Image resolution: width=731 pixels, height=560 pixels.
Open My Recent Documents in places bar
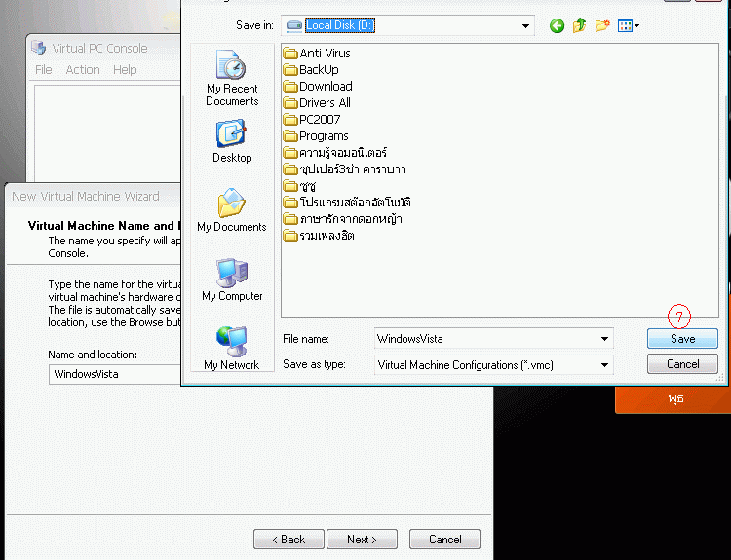pos(232,78)
